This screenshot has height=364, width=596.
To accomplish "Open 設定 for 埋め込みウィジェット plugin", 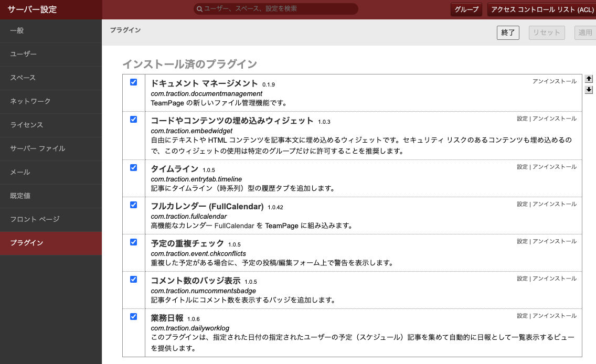I will tap(522, 119).
